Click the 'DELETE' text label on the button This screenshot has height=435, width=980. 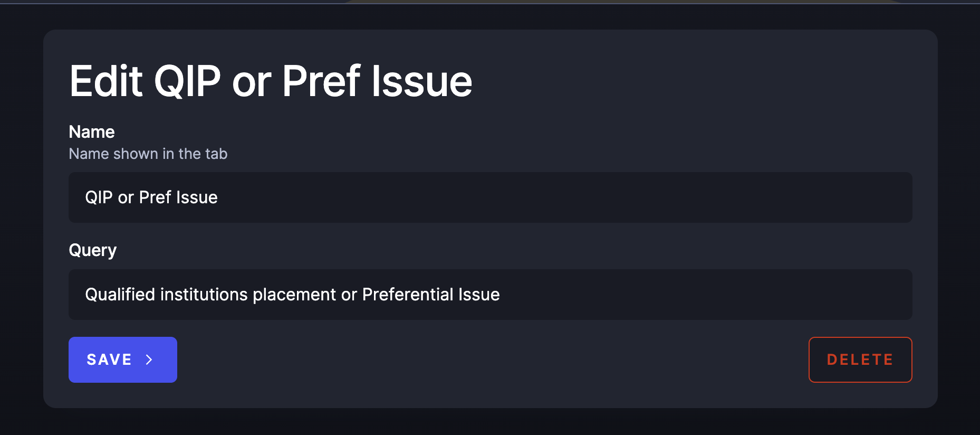tap(860, 360)
